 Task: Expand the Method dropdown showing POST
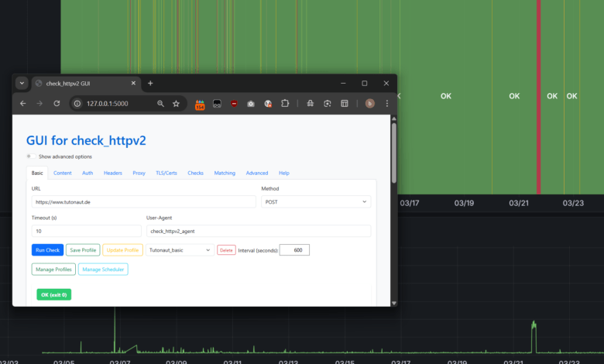tap(316, 201)
